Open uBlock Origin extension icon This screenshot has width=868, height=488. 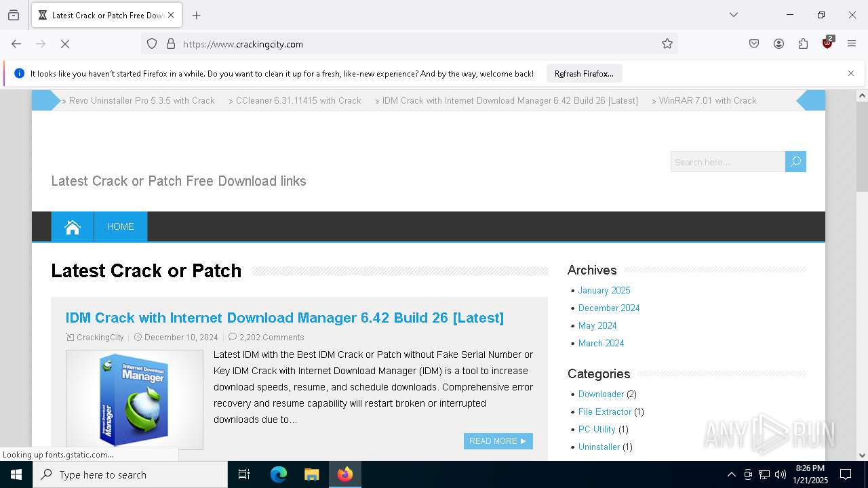click(x=827, y=43)
